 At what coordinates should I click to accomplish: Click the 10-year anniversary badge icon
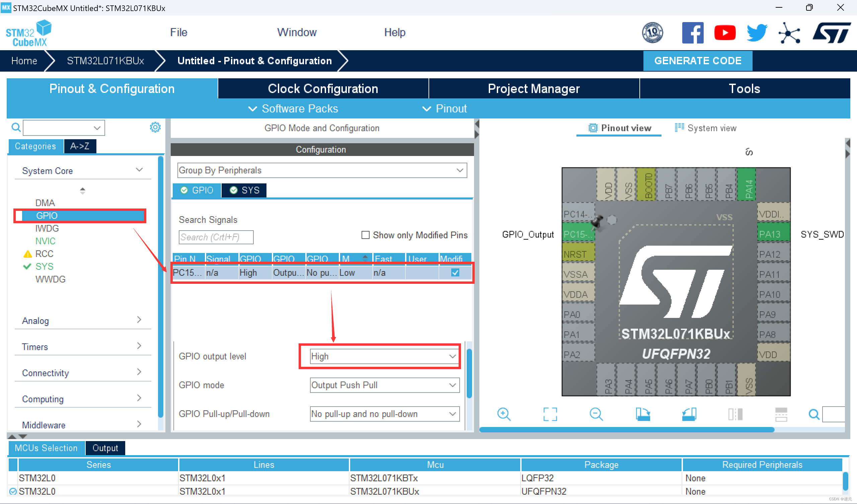point(652,33)
